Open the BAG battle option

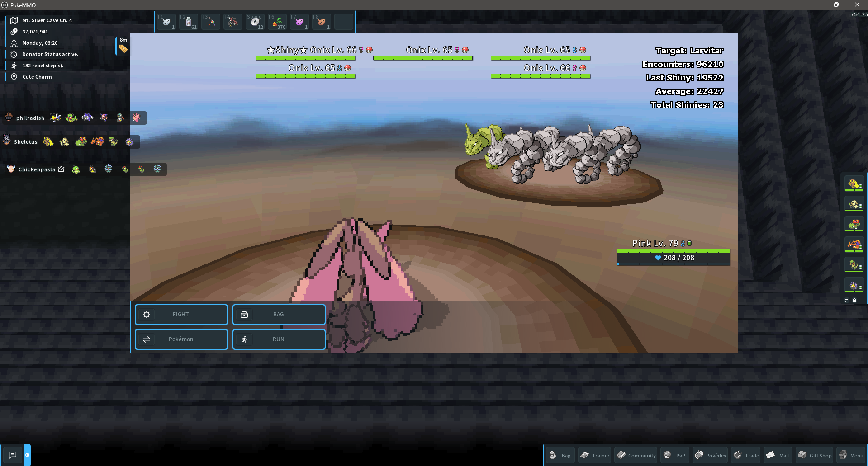coord(279,315)
